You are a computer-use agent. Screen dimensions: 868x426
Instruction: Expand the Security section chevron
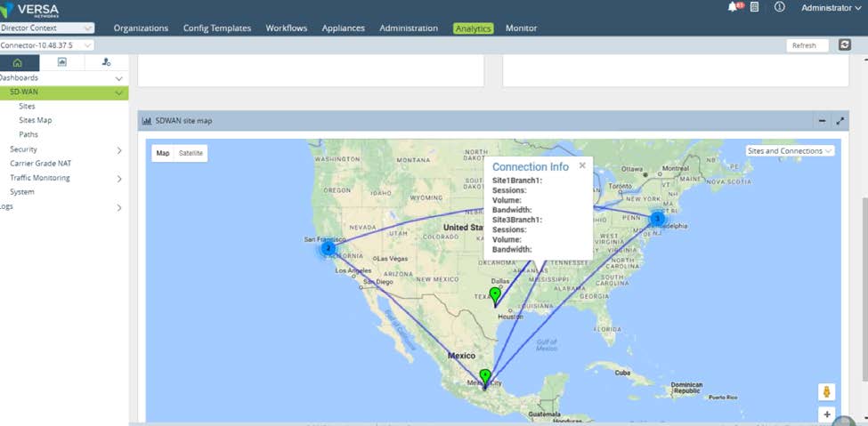119,150
